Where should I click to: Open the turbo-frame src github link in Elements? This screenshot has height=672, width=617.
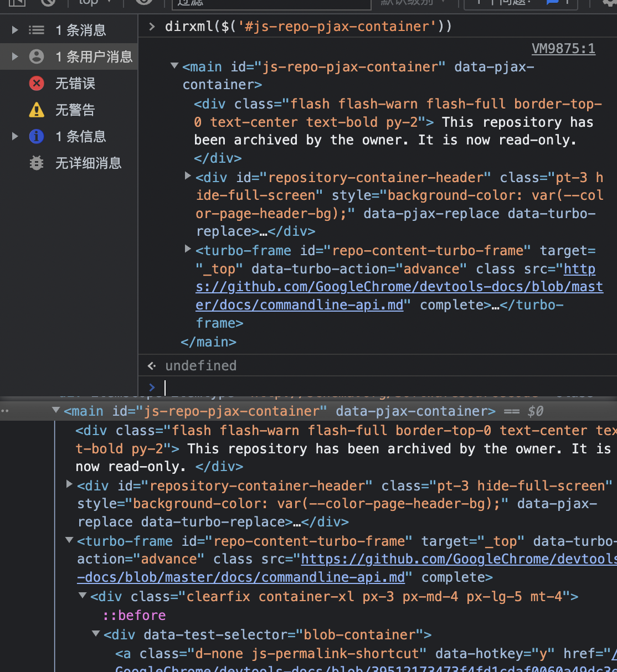[x=347, y=568]
